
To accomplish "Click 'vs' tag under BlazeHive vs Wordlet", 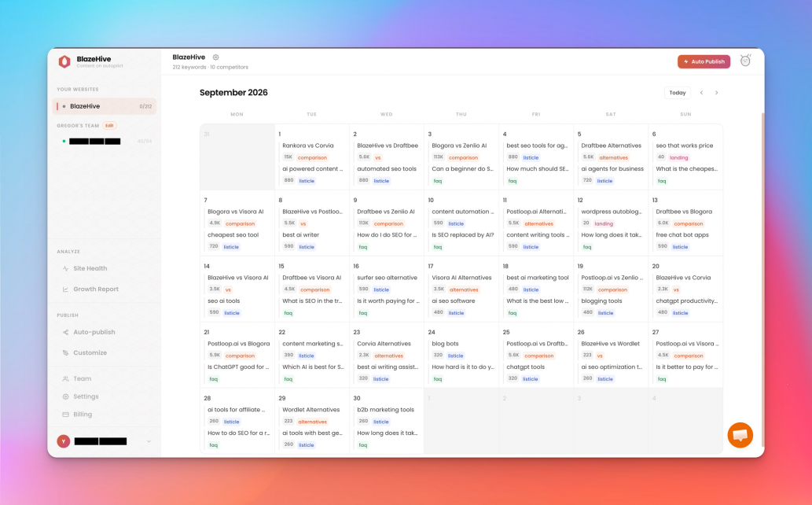I will [x=600, y=356].
